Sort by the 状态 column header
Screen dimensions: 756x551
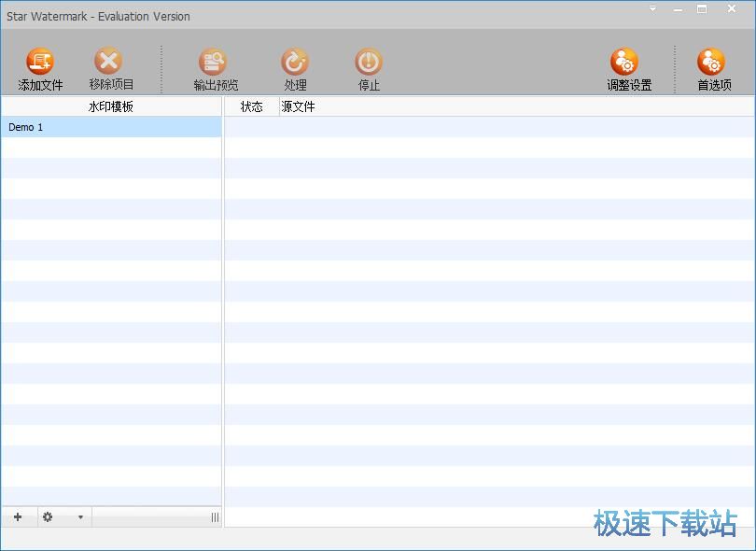coord(251,106)
